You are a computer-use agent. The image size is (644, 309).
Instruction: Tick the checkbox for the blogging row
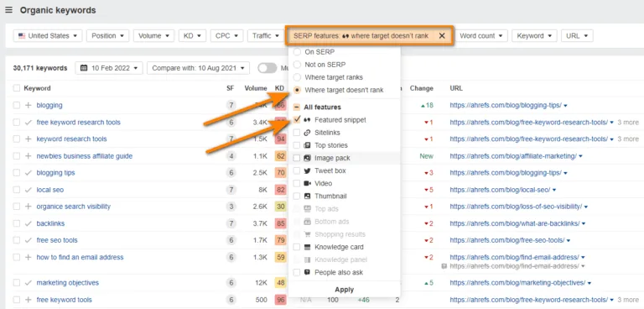click(x=17, y=105)
